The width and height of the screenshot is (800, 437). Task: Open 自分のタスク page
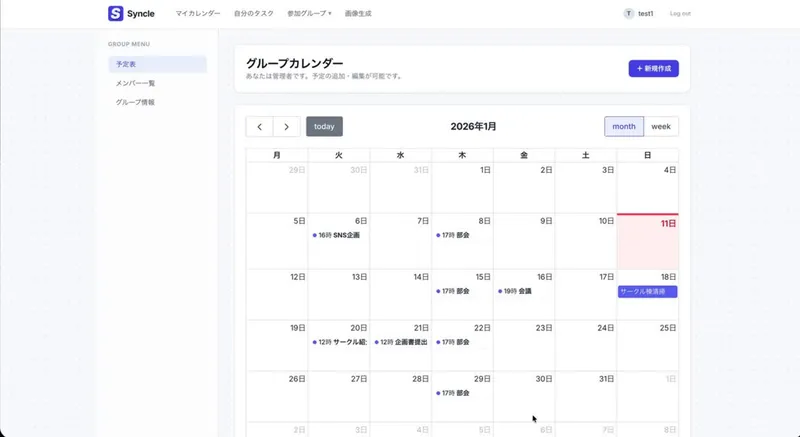[x=254, y=14]
